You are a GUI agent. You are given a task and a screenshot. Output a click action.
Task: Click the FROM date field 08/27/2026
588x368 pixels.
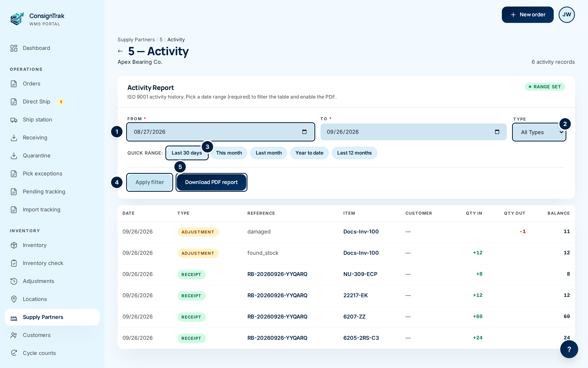(x=221, y=132)
